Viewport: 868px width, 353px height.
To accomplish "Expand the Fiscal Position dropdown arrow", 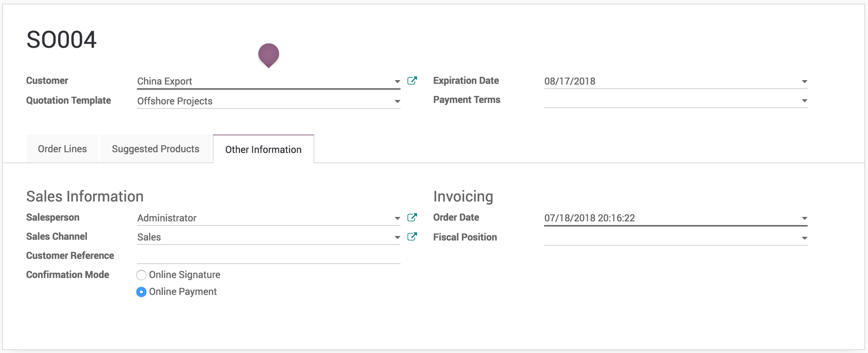I will click(x=804, y=238).
